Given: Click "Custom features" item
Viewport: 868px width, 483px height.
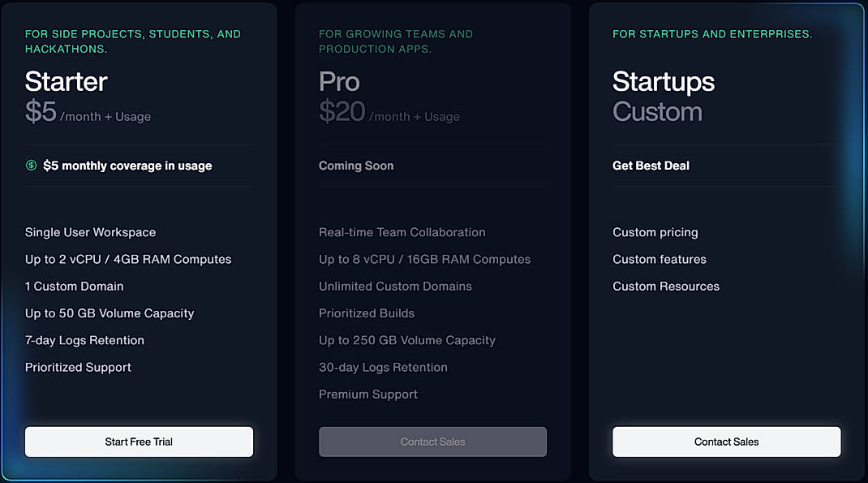Looking at the screenshot, I should (x=660, y=259).
